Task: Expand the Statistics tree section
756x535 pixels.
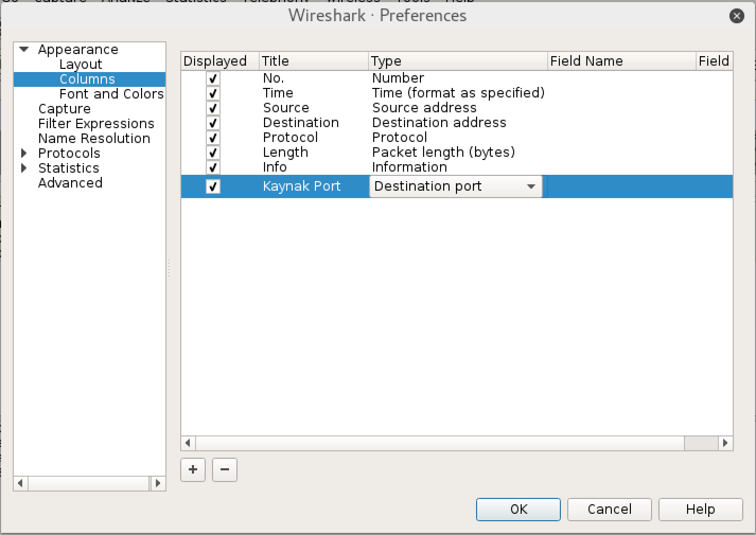Action: pos(24,168)
